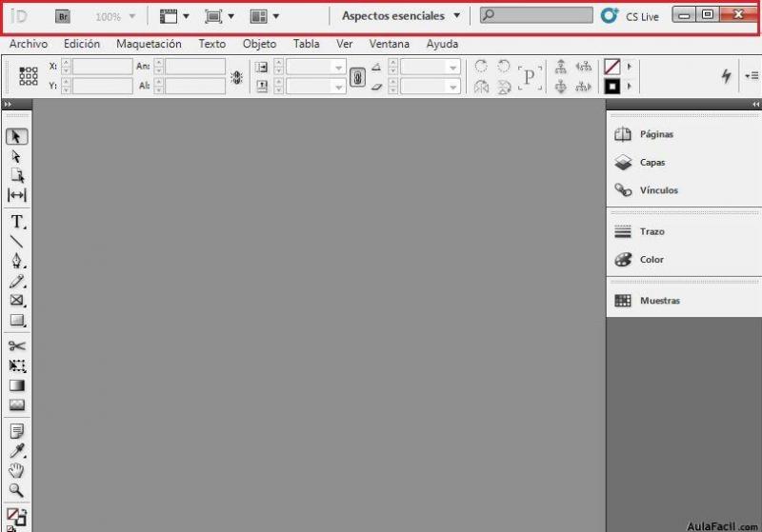The width and height of the screenshot is (762, 532).
Task: Select the Zoom magnifier tool
Action: (17, 491)
